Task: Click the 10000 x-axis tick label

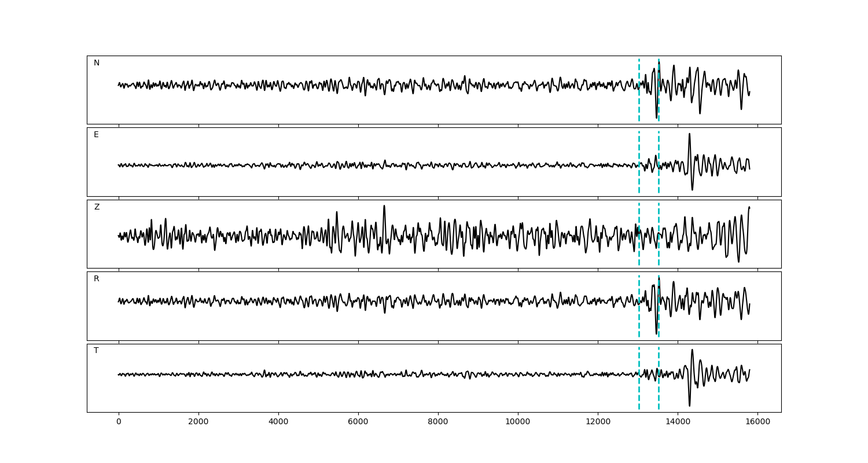Action: point(518,422)
